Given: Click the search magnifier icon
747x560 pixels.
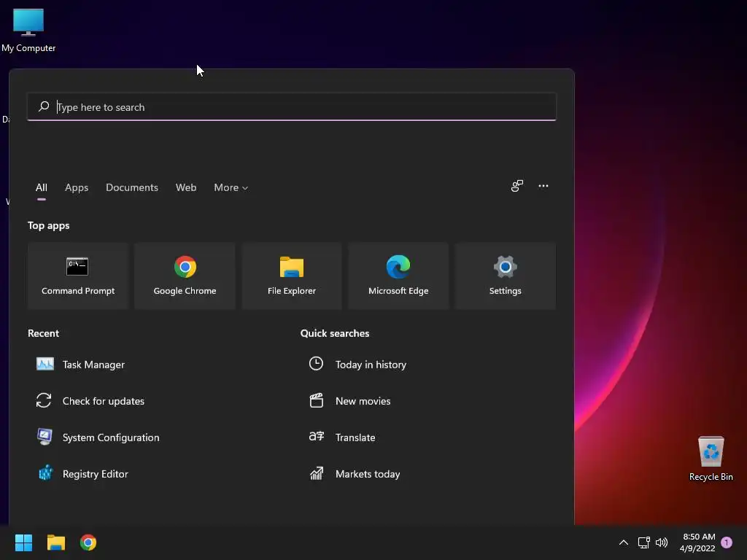Looking at the screenshot, I should point(44,106).
